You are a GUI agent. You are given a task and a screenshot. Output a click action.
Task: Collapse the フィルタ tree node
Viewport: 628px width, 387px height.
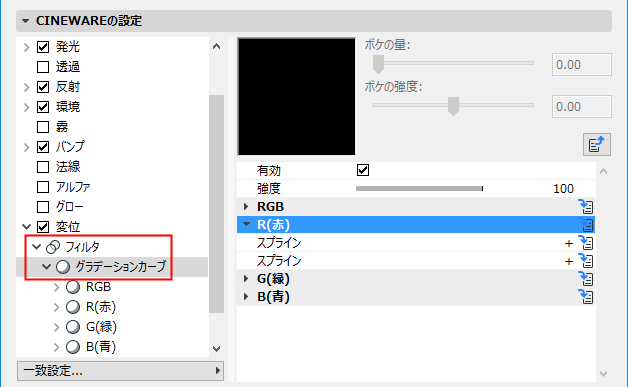36,246
